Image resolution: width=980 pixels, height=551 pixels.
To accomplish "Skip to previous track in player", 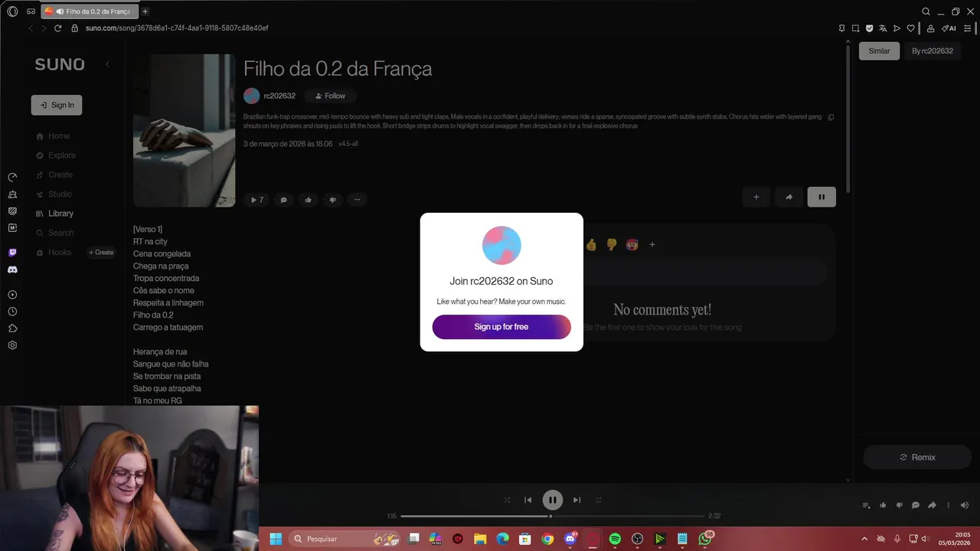I will 528,500.
